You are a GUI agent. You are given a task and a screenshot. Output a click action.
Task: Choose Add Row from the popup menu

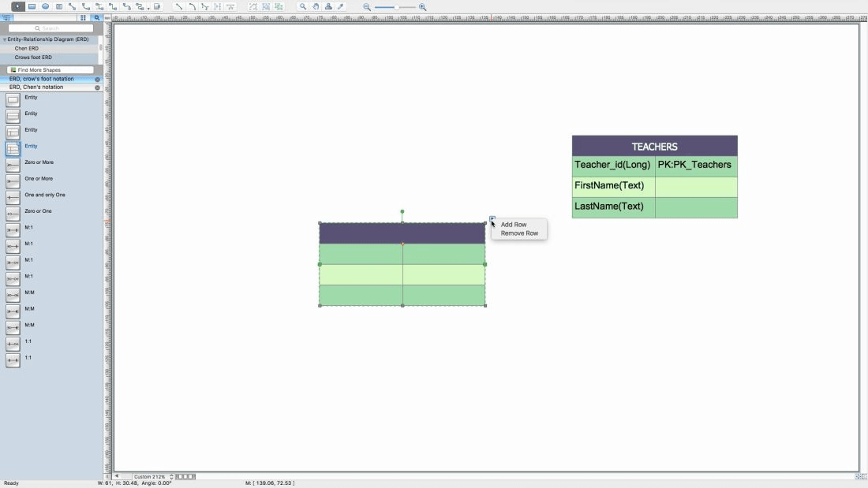point(514,225)
